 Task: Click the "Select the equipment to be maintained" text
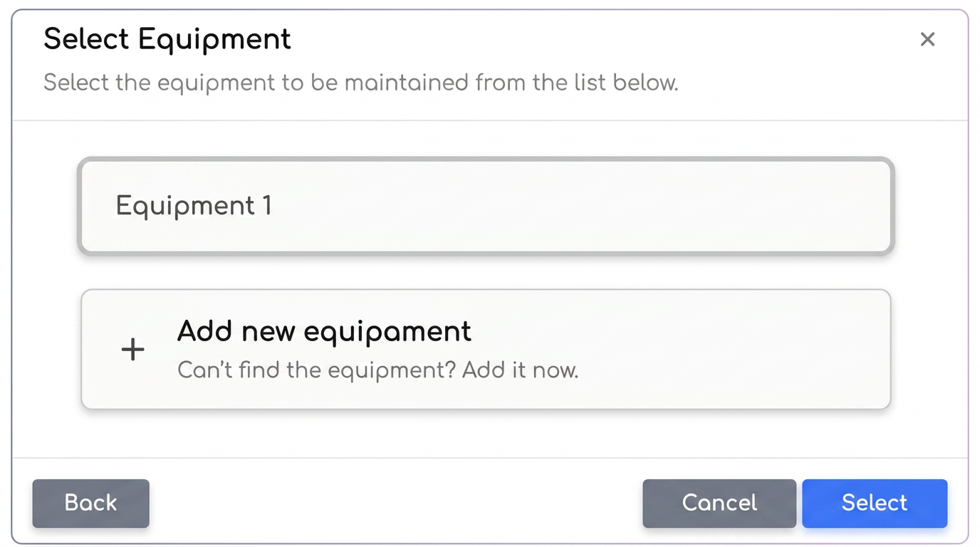click(256, 83)
